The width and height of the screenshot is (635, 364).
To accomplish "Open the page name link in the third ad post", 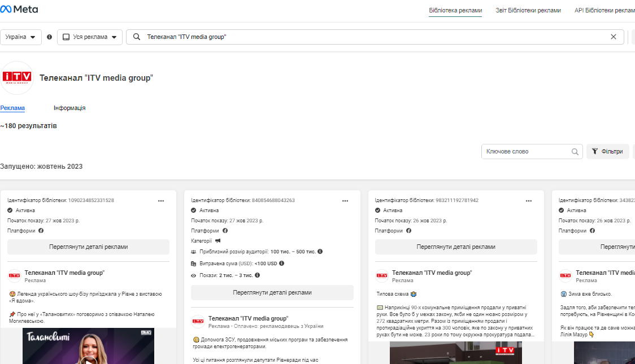I will pyautogui.click(x=432, y=273).
